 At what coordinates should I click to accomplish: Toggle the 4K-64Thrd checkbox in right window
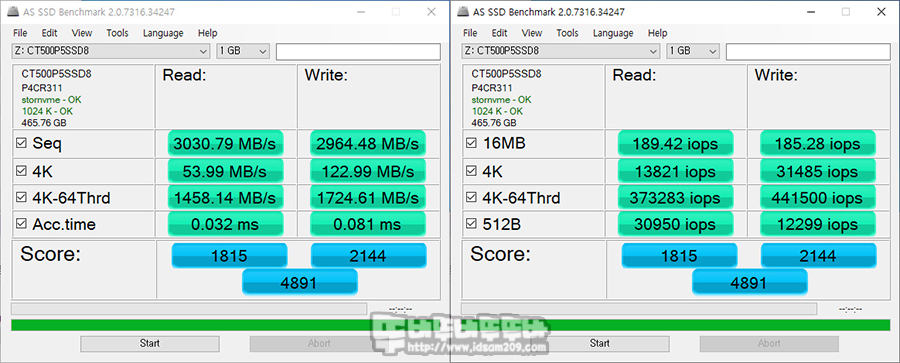tap(471, 198)
